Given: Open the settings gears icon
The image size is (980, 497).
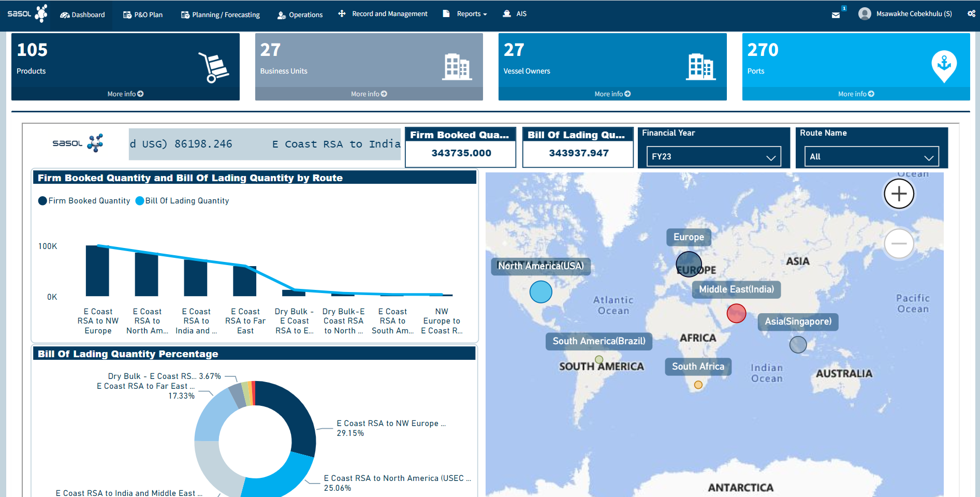Looking at the screenshot, I should [971, 14].
